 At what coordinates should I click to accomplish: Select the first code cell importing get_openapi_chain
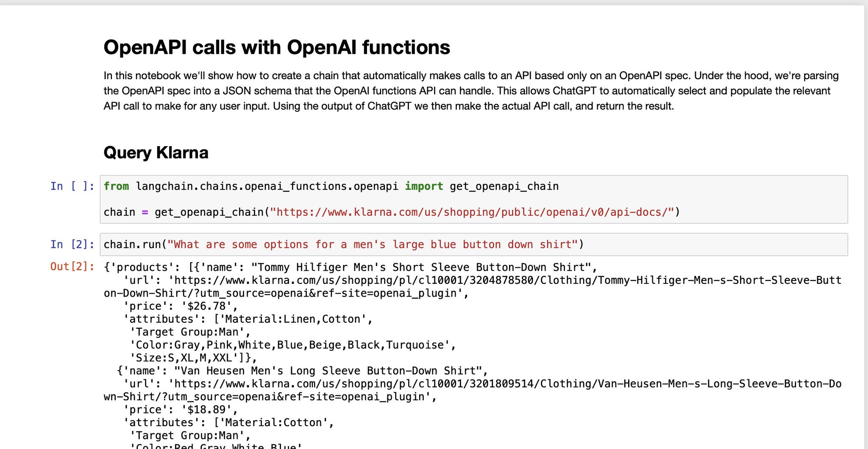click(474, 199)
